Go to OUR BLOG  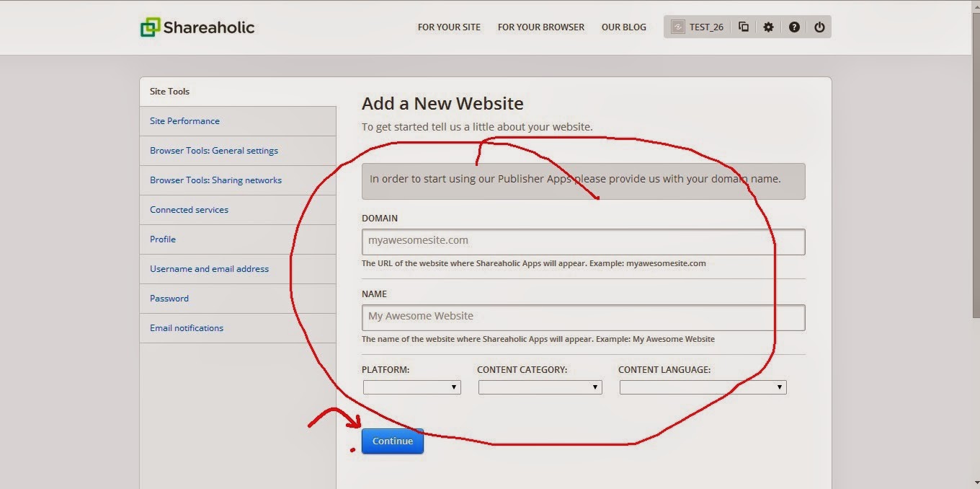(x=624, y=27)
